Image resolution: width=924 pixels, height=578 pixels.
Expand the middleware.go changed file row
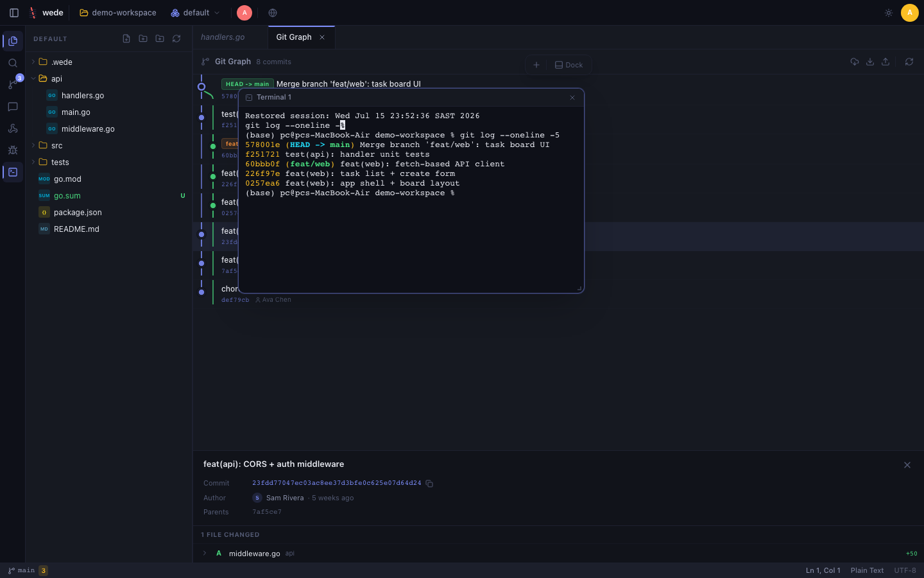[558, 554]
